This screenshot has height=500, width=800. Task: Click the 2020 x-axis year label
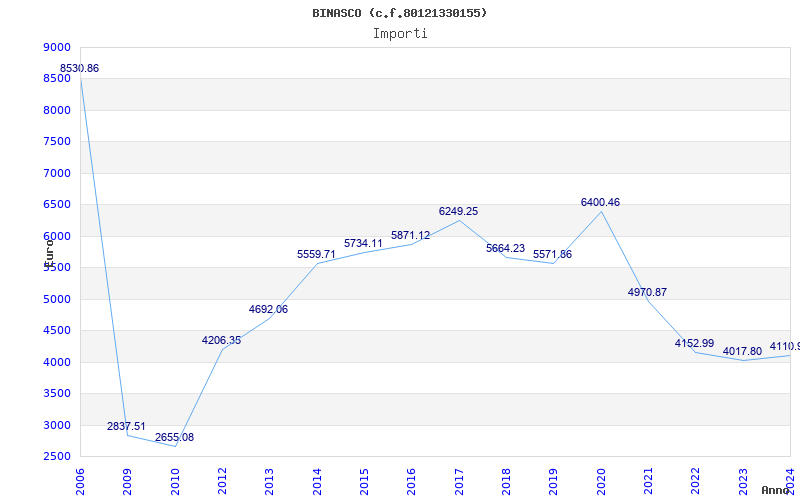[601, 482]
